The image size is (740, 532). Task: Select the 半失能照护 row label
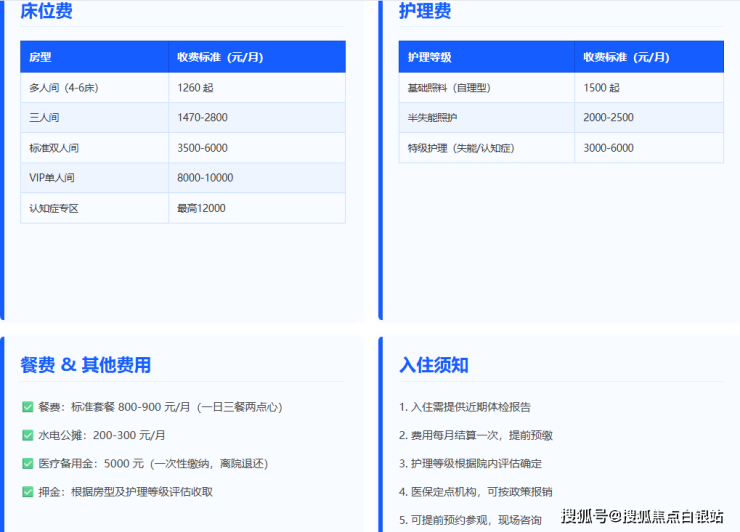(x=487, y=118)
